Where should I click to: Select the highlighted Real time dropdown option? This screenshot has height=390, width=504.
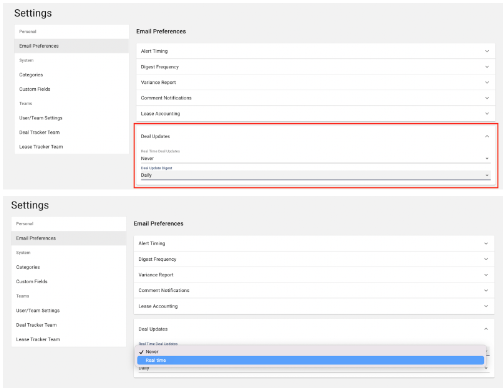click(x=310, y=360)
